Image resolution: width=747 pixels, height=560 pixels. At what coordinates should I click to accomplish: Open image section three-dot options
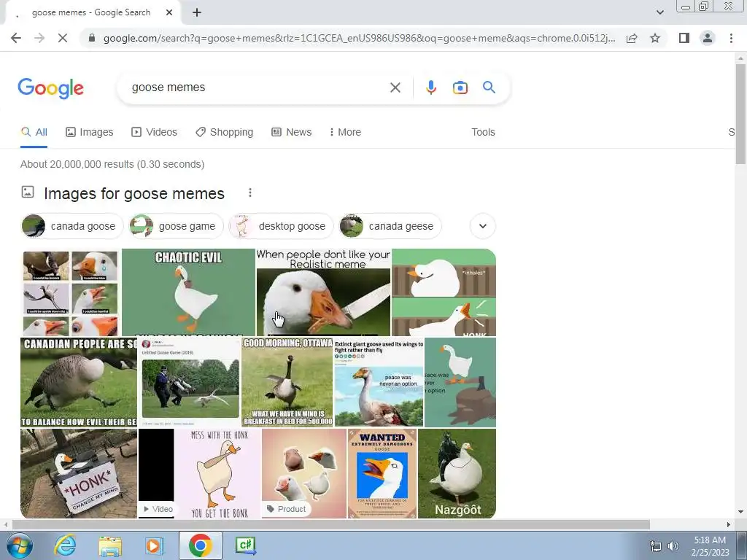point(250,192)
